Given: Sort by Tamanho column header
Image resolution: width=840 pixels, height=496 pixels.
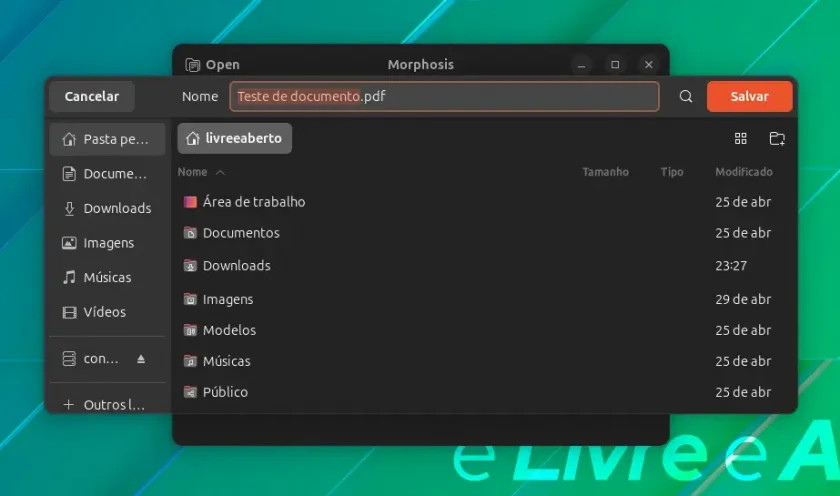Looking at the screenshot, I should coord(605,172).
